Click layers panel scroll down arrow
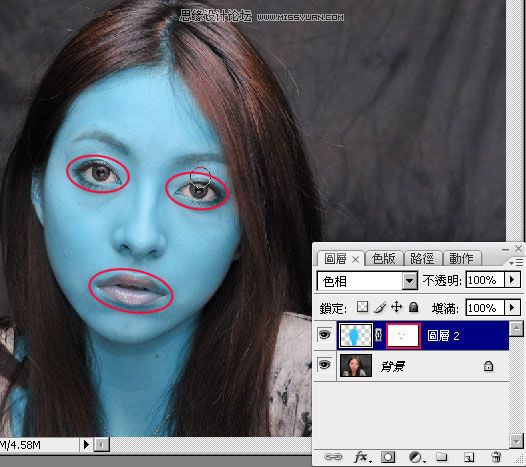Image resolution: width=526 pixels, height=467 pixels. [516, 441]
